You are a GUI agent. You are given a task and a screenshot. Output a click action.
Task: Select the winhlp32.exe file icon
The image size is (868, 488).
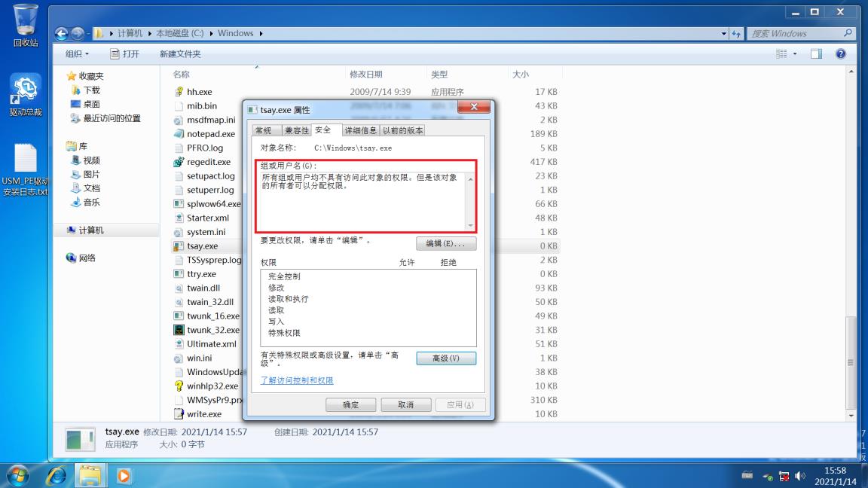click(x=179, y=386)
